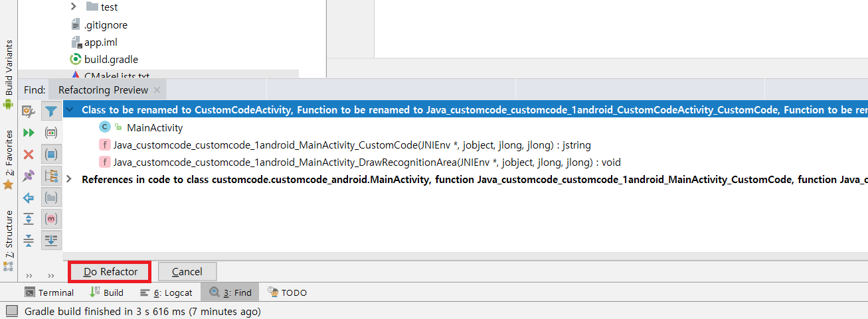Close the Refactoring Preview tab
The height and width of the screenshot is (319, 868).
pyautogui.click(x=157, y=90)
